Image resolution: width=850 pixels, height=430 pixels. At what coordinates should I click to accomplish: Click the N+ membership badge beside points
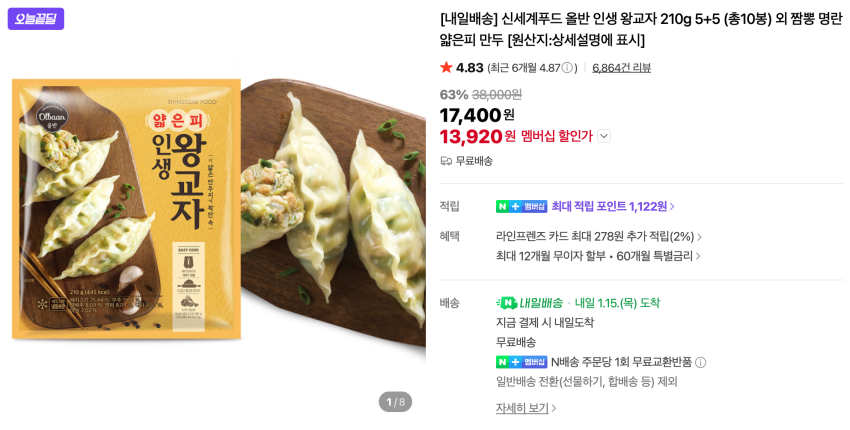[521, 206]
